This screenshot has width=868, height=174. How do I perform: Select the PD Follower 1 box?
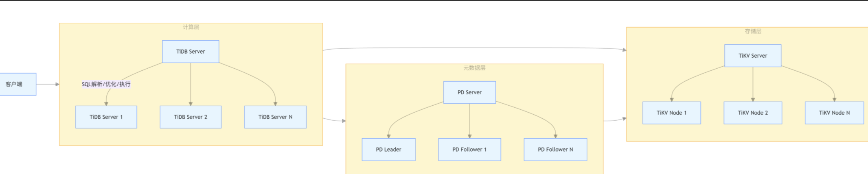(x=469, y=150)
